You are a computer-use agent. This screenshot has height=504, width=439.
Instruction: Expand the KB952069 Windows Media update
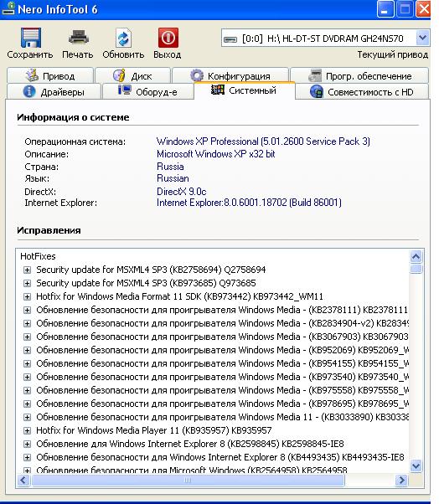coord(28,350)
